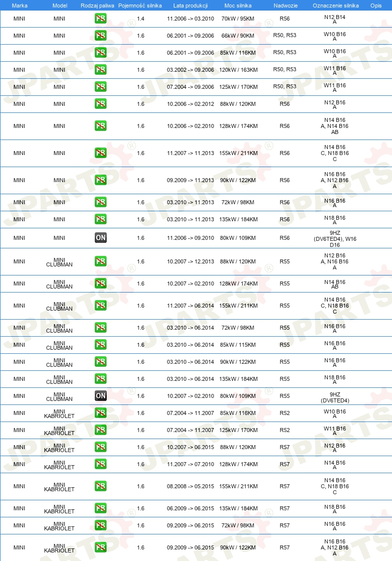Click the petrol icon for MINI R56 135kW / 184KM
392x561 pixels.
pos(100,219)
